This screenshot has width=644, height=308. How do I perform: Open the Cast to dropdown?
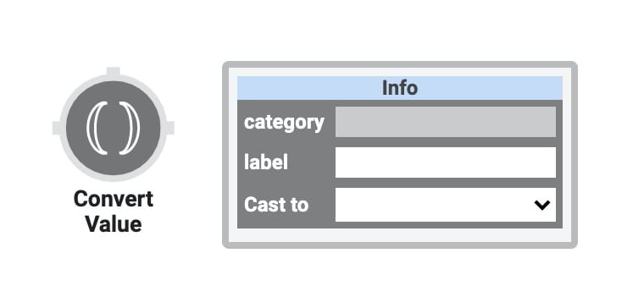(446, 205)
